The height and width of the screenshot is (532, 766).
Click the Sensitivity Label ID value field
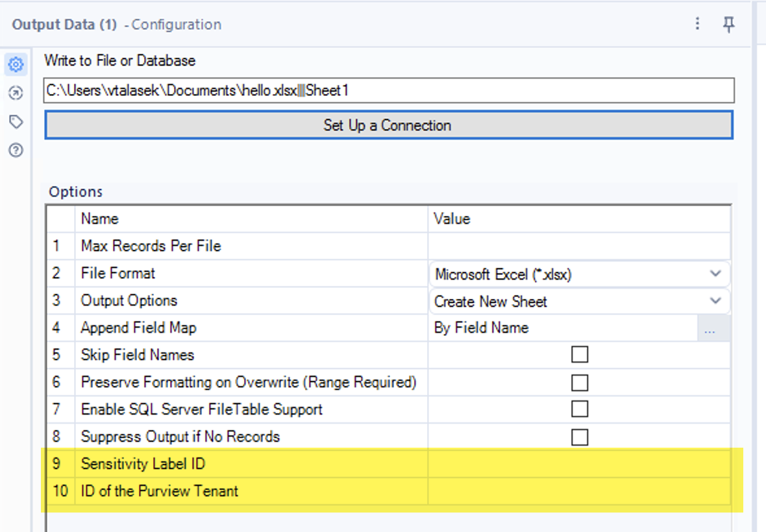coord(578,464)
